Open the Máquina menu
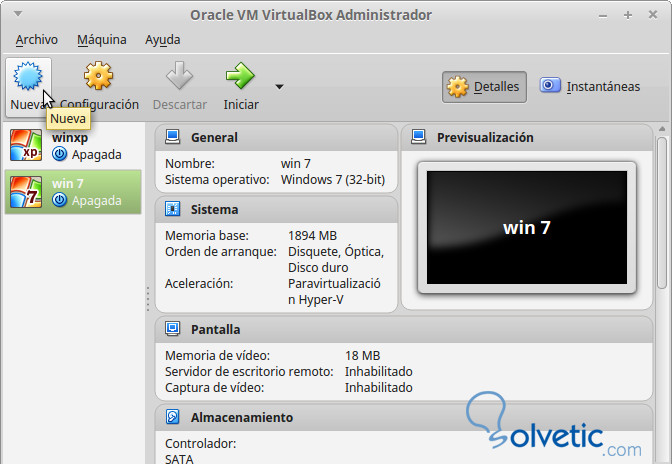Image resolution: width=672 pixels, height=464 pixels. (x=102, y=40)
